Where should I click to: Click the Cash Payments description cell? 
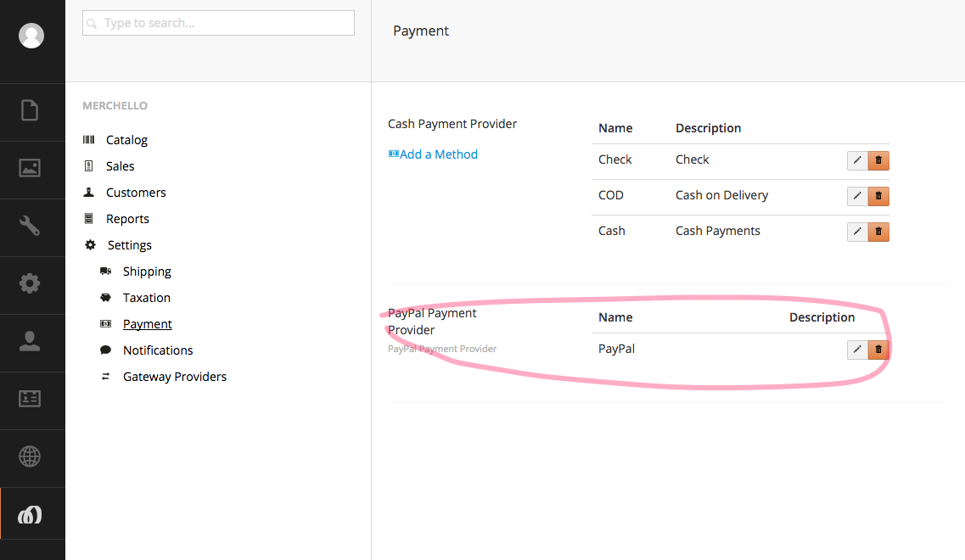[x=717, y=231]
